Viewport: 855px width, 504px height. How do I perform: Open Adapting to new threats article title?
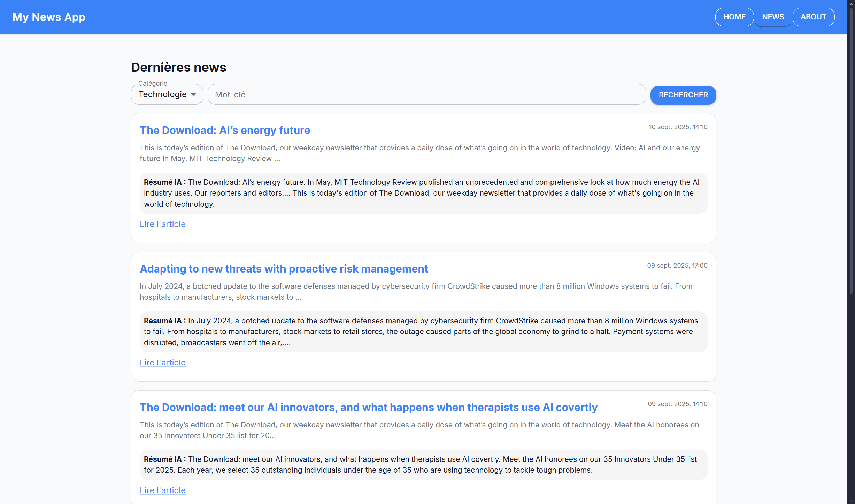point(284,269)
